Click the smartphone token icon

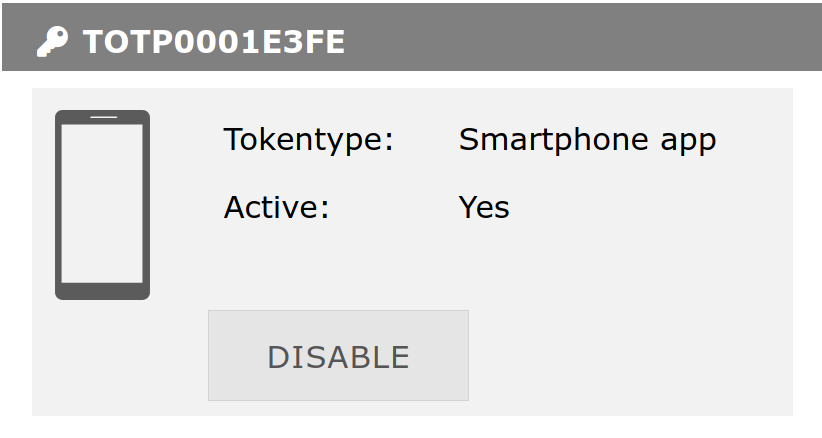point(103,205)
